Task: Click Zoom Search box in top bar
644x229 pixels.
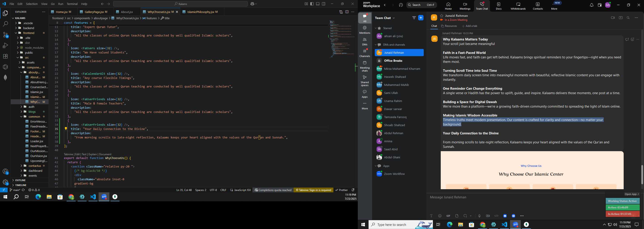Action: click(421, 5)
